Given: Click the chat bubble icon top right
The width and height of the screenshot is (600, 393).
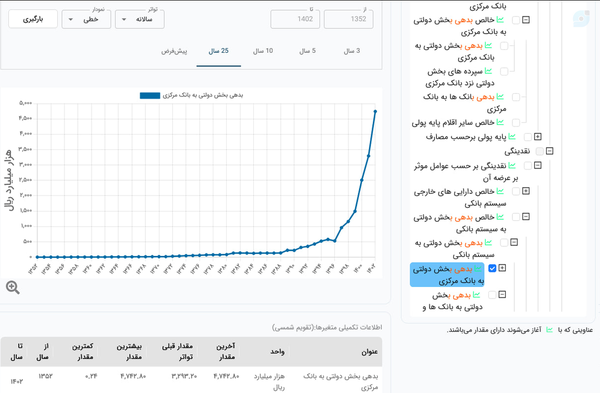Looking at the screenshot, I should tap(581, 18).
